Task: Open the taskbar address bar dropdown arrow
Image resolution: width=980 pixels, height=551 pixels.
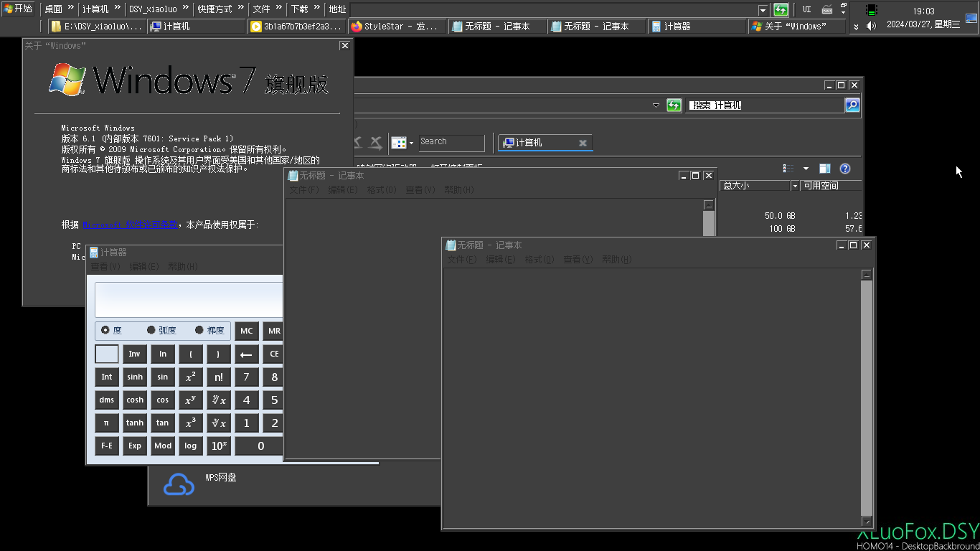Action: tap(763, 10)
